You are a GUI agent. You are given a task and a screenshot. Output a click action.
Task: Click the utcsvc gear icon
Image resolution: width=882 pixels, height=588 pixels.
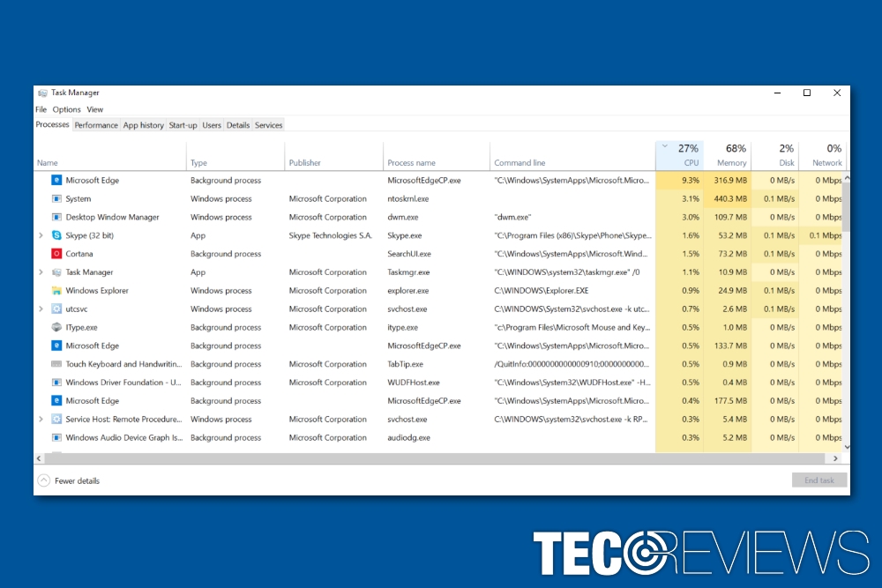coord(56,309)
